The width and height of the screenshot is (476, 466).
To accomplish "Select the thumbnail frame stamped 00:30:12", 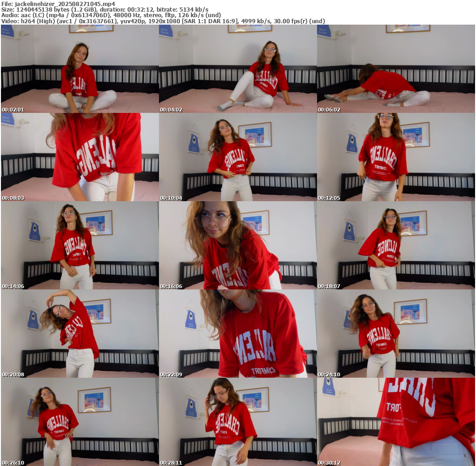I will [x=396, y=422].
